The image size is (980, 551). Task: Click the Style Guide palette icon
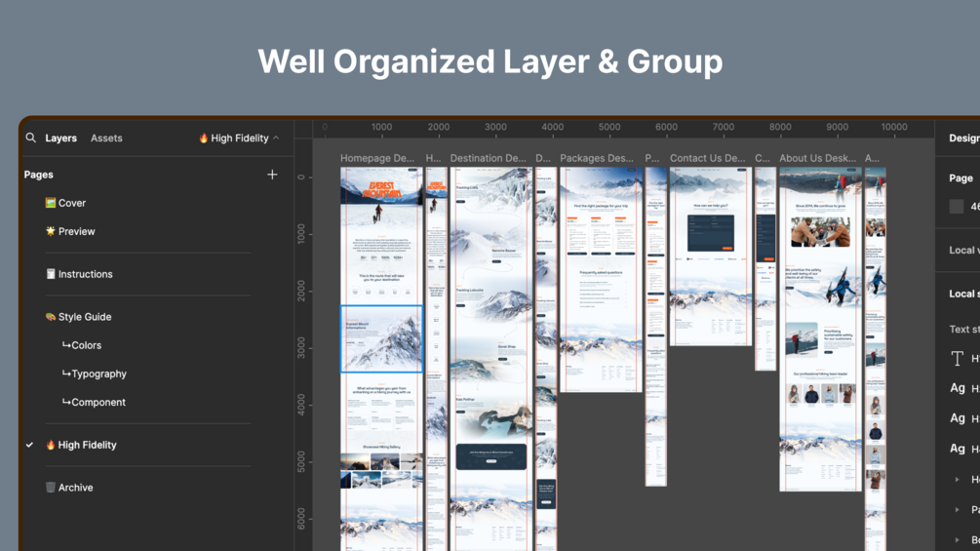[50, 317]
